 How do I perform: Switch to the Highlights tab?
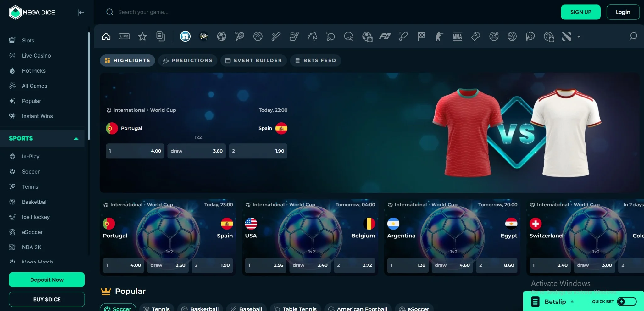click(127, 60)
